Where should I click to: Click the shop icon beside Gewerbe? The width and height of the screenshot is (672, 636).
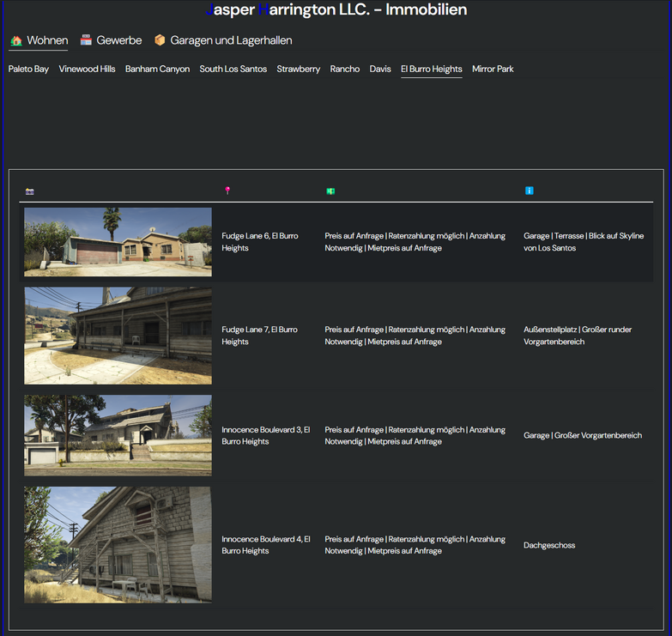[86, 39]
